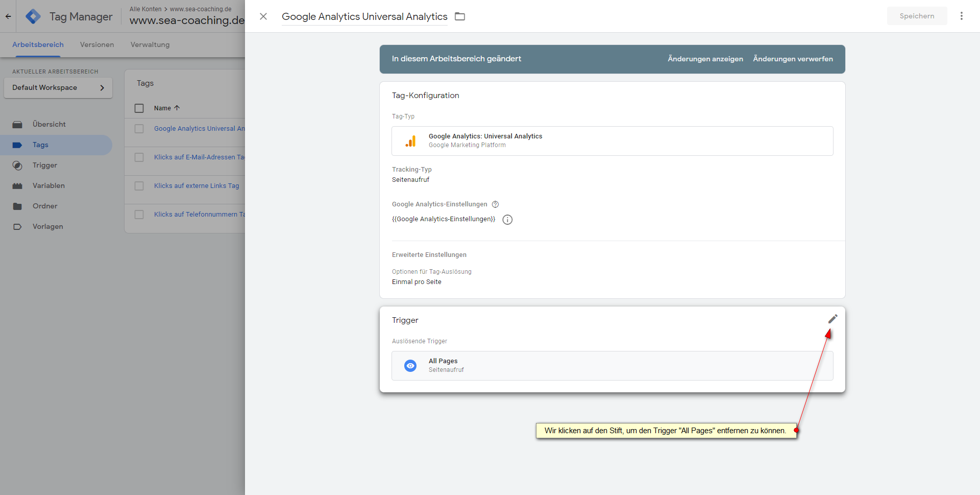Check the Klicks auf externe Links row checkbox
Image resolution: width=980 pixels, height=495 pixels.
point(139,186)
